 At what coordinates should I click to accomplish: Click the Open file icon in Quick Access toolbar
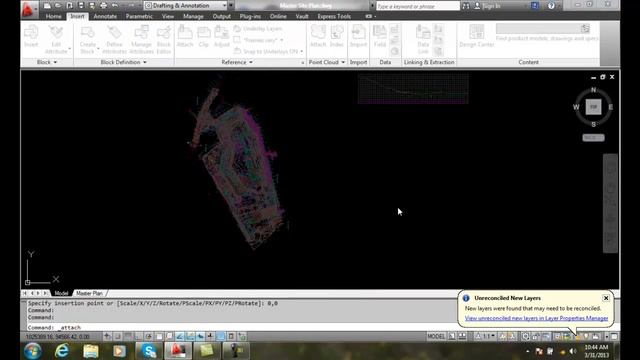click(58, 6)
